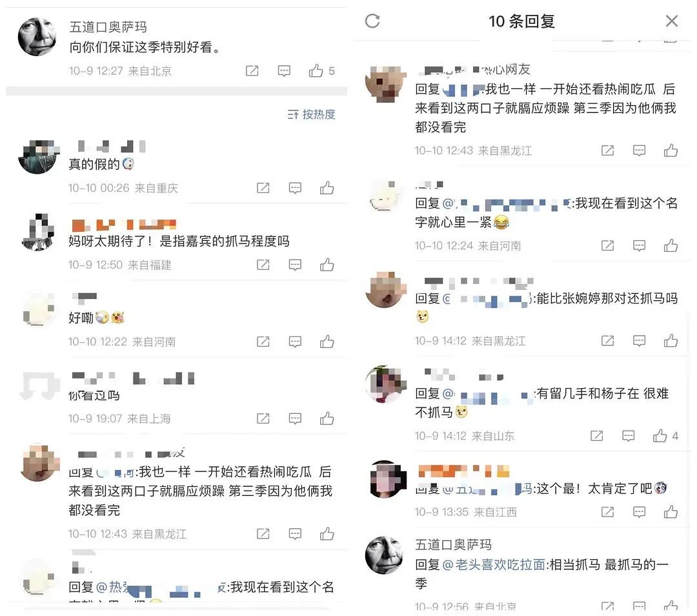Share the 这个最！太肯定了吧 reply
Screen dimensions: 697x616
[607, 513]
